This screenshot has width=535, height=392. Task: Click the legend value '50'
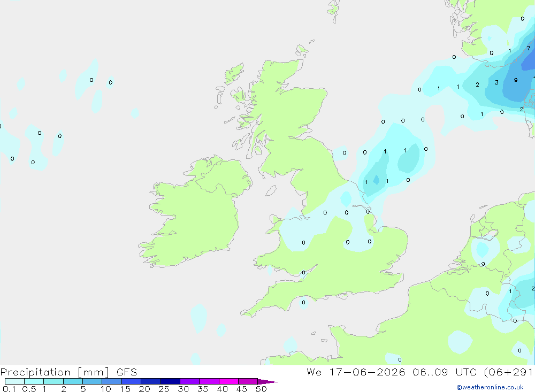click(x=261, y=389)
